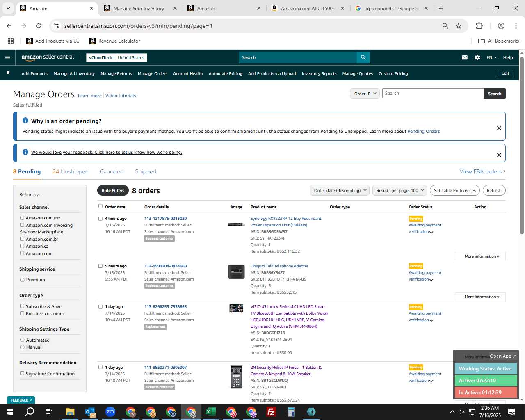Open Outlook from the taskbar

pyautogui.click(x=90, y=412)
